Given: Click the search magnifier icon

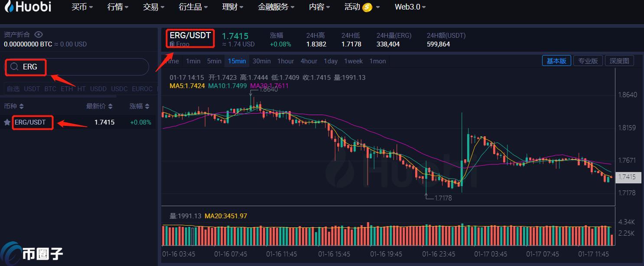Looking at the screenshot, I should point(14,66).
